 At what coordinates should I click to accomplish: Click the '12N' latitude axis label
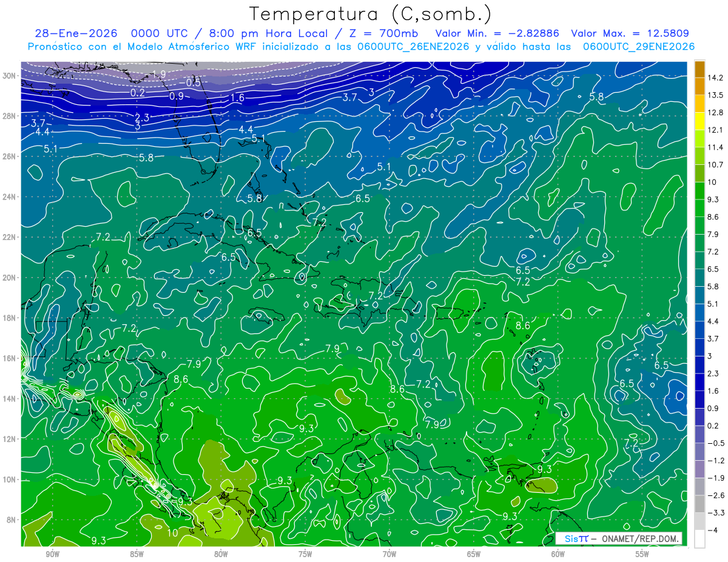10,439
